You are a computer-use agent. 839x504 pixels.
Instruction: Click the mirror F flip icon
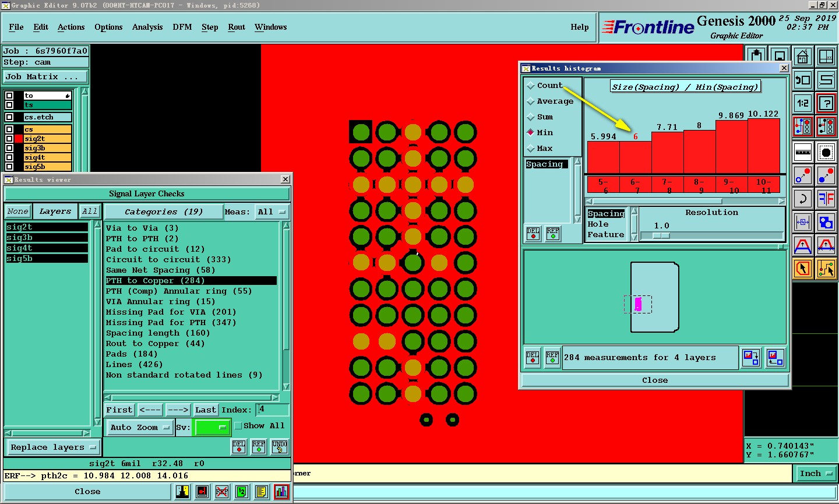[x=826, y=199]
